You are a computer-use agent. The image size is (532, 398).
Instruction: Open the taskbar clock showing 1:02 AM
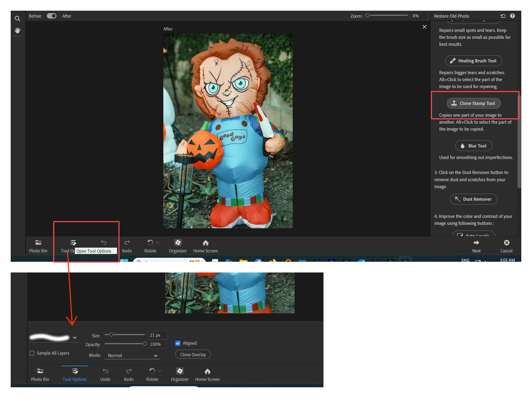pyautogui.click(x=507, y=260)
